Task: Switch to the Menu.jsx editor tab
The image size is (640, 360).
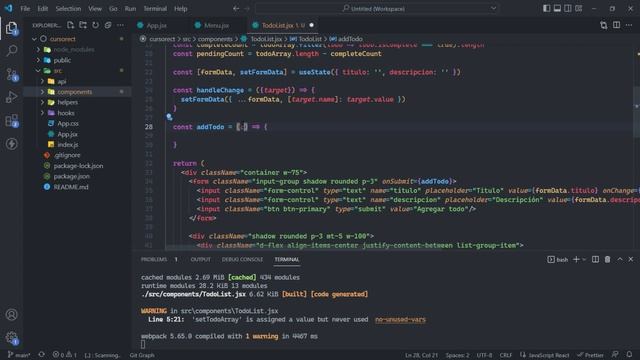Action: point(216,25)
